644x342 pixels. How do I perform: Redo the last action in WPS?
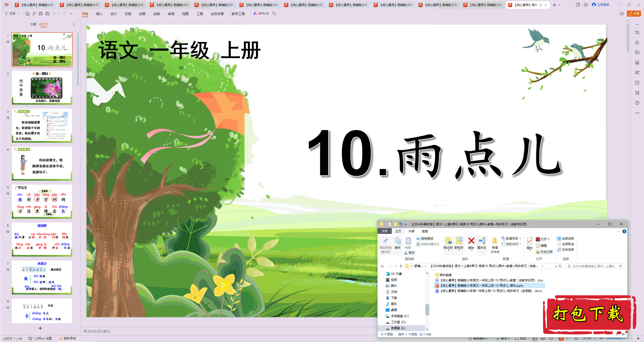[64, 14]
